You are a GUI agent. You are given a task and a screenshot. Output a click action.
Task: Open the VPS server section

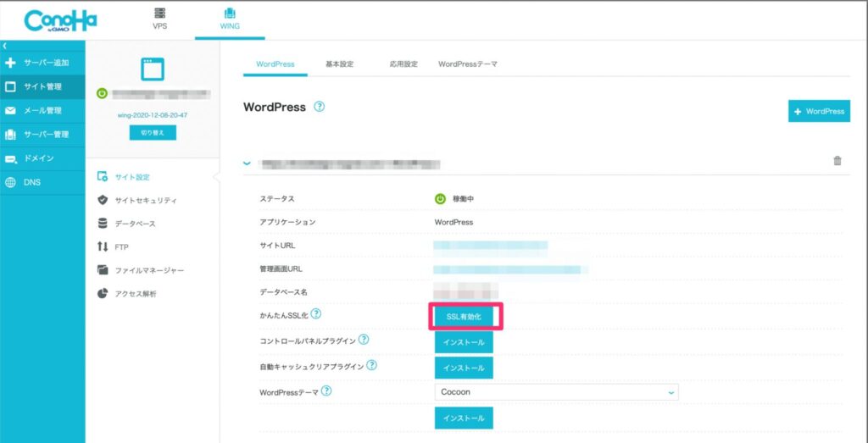(160, 19)
